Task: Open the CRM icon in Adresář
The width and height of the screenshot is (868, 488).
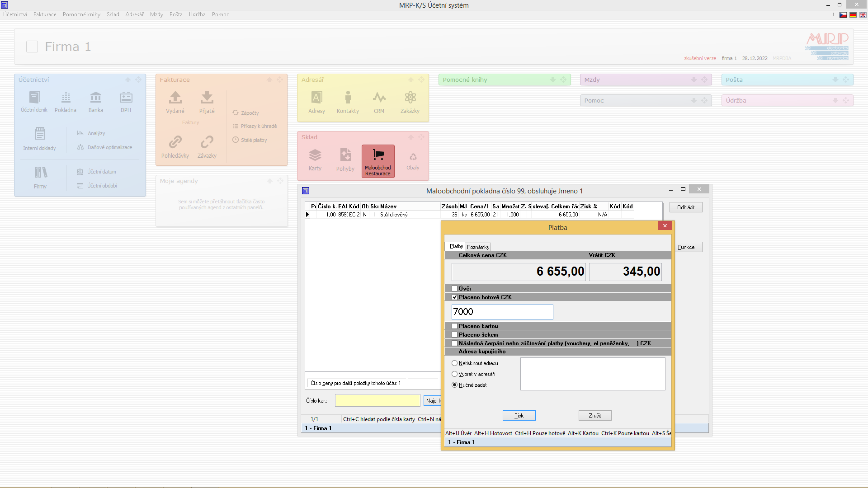Action: tap(379, 98)
